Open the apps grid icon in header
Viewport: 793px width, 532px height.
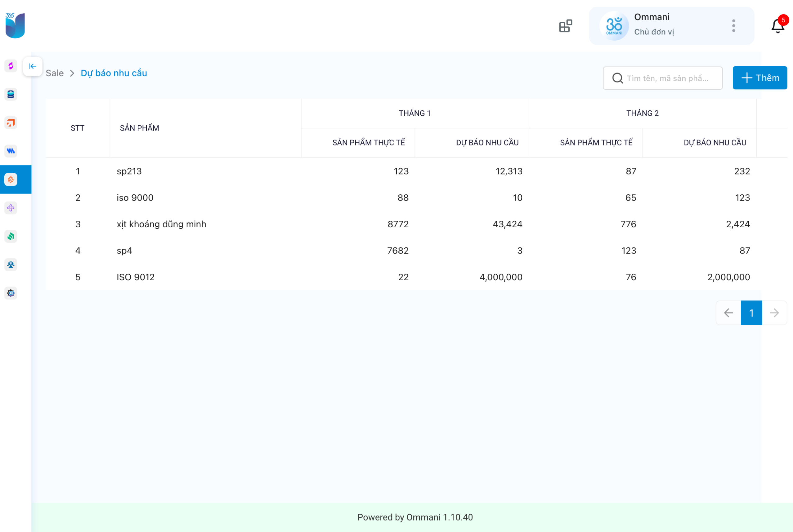565,26
